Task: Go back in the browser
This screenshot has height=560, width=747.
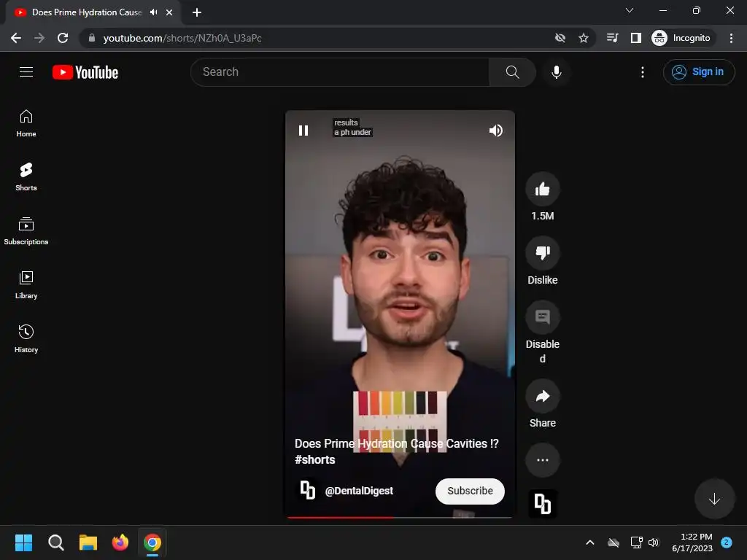Action: click(16, 38)
